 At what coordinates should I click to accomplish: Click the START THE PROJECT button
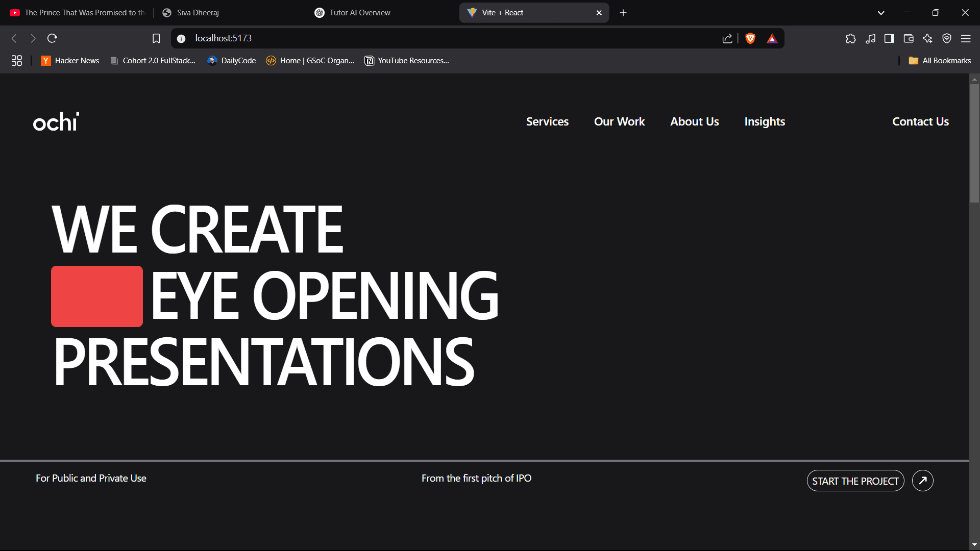tap(855, 481)
